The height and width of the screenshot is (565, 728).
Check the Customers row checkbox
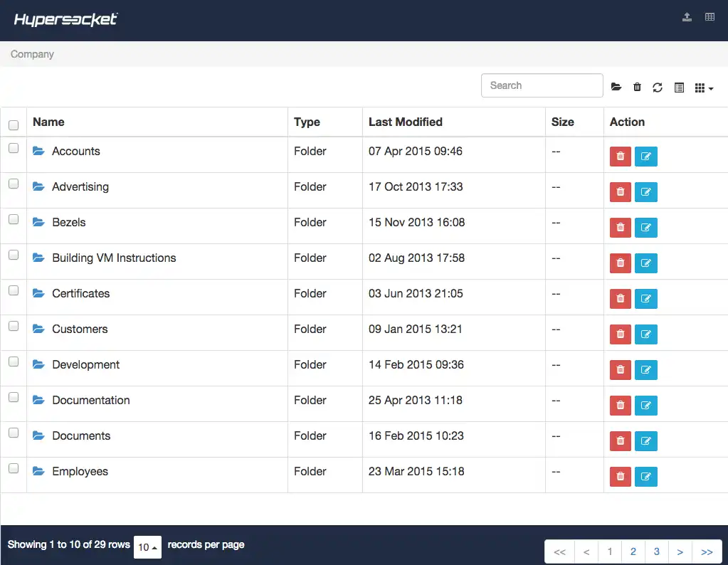(14, 326)
